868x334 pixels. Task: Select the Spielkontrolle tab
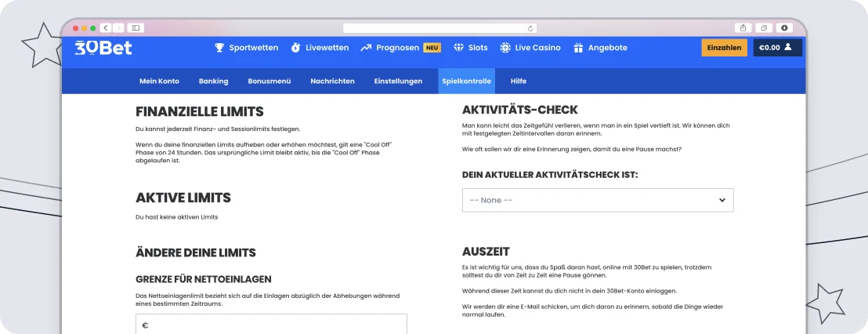point(467,81)
